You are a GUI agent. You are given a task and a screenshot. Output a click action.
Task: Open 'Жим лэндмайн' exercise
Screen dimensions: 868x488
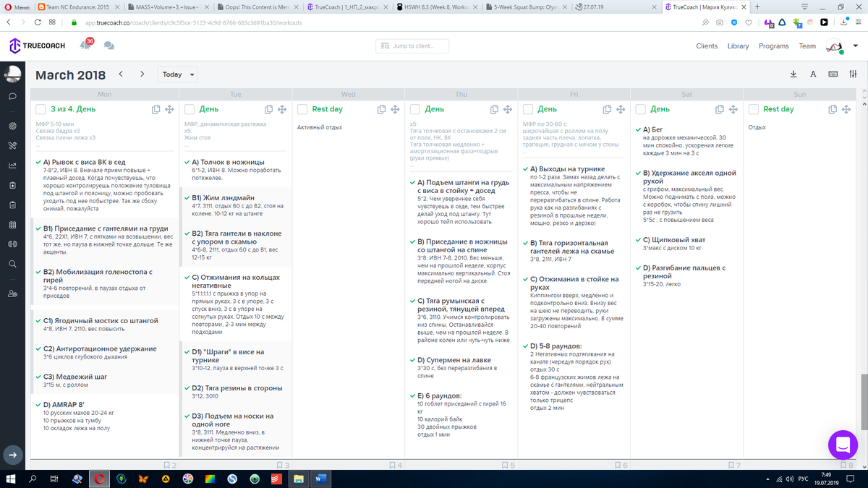(x=224, y=197)
